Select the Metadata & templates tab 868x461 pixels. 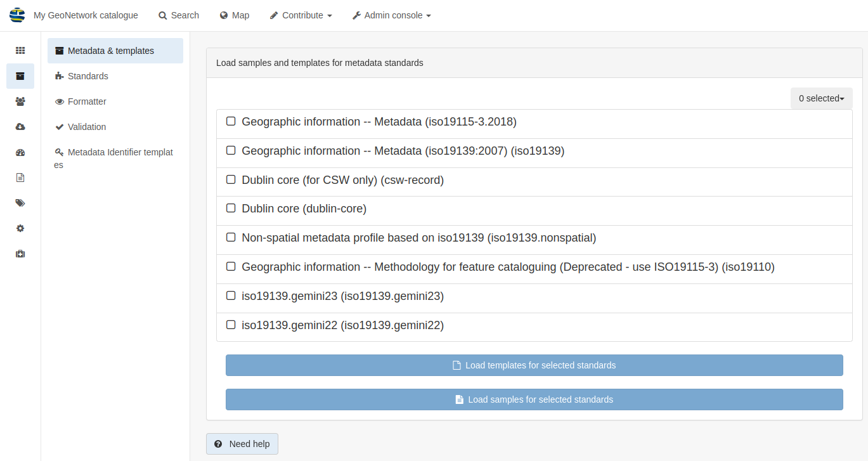(115, 51)
